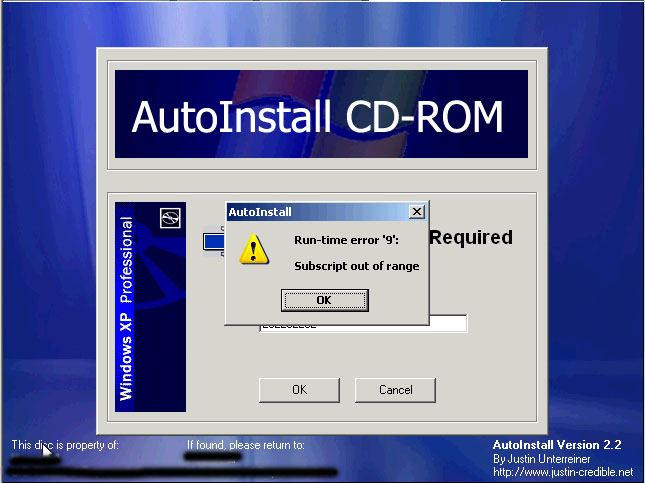Click the Windows XP Professional side banner
The height and width of the screenshot is (483, 645).
coord(150,307)
